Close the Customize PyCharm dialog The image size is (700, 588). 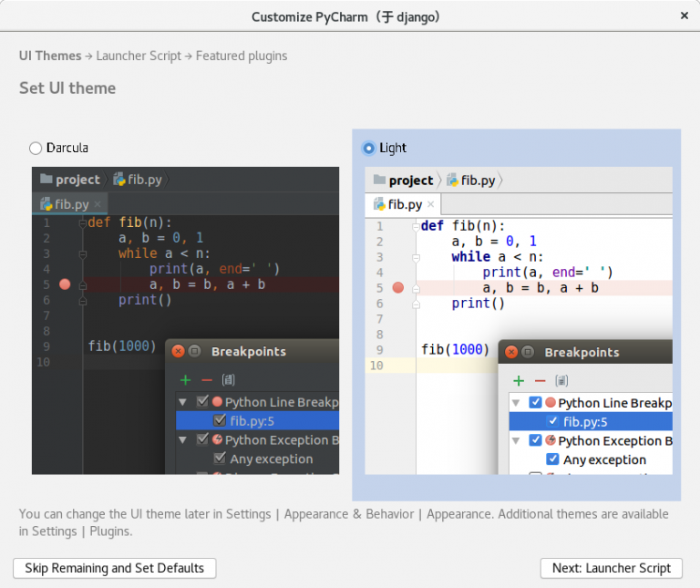(684, 16)
